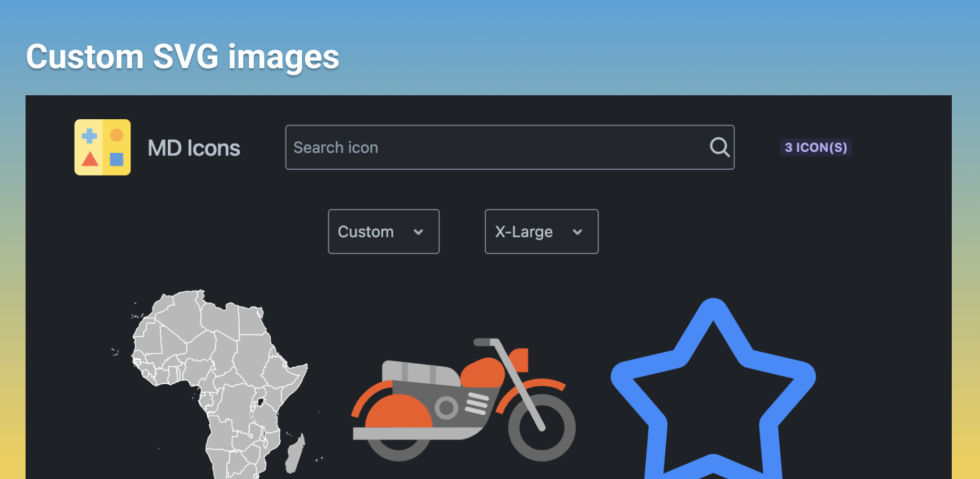Viewport: 980px width, 479px height.
Task: Open the X-Large size dropdown
Action: tap(541, 232)
